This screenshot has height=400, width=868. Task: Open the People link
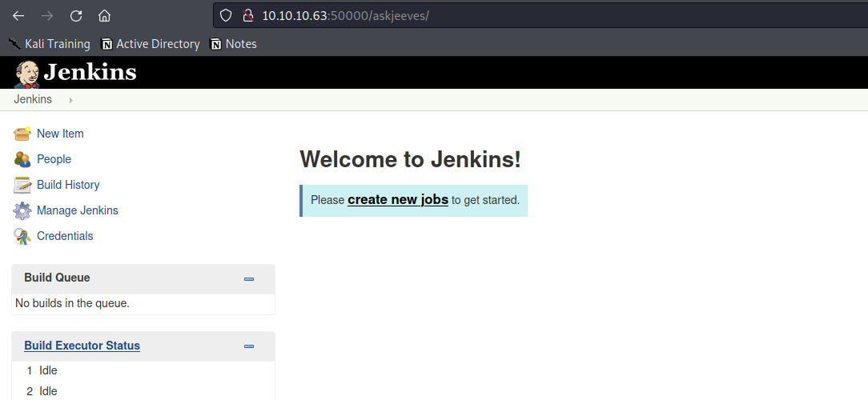coord(54,159)
